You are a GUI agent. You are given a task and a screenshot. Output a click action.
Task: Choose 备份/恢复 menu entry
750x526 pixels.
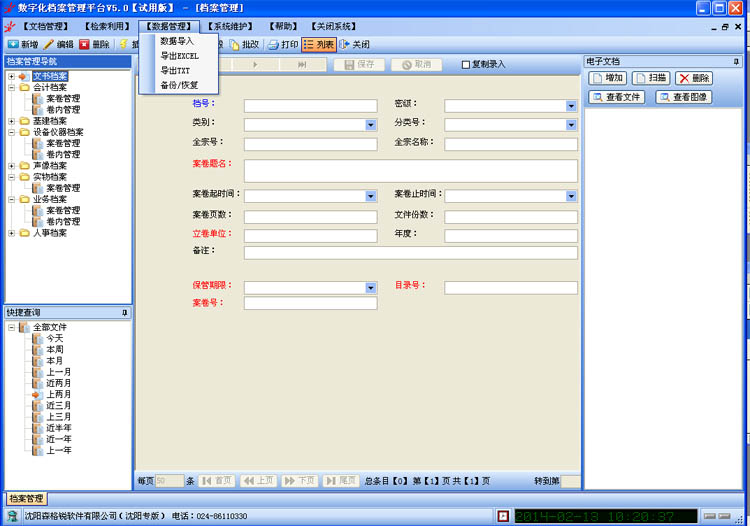[179, 85]
